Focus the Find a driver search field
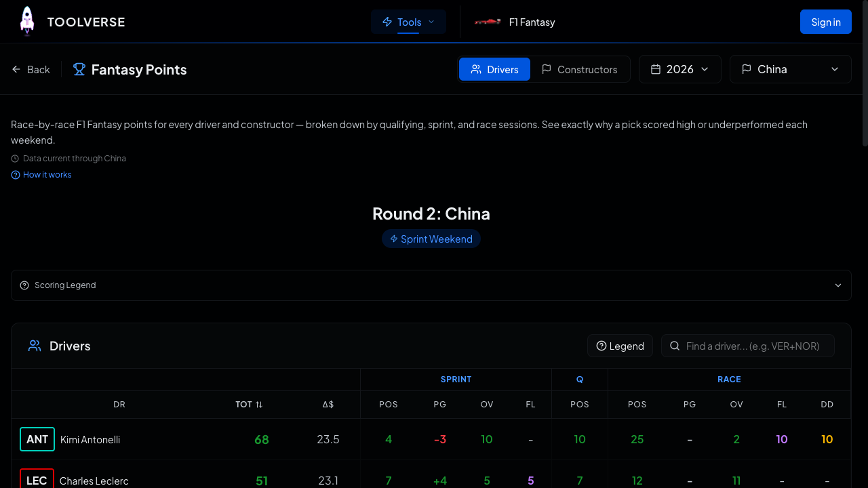This screenshot has width=868, height=488. pyautogui.click(x=748, y=346)
